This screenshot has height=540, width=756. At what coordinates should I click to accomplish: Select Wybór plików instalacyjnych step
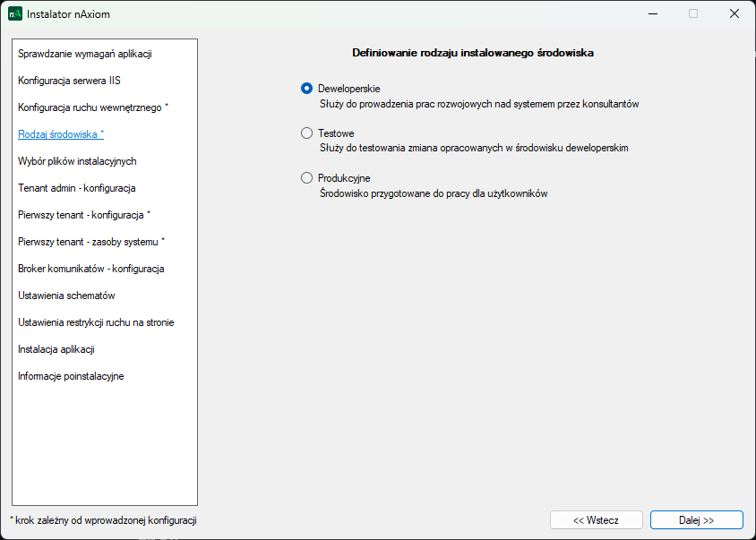tap(77, 161)
